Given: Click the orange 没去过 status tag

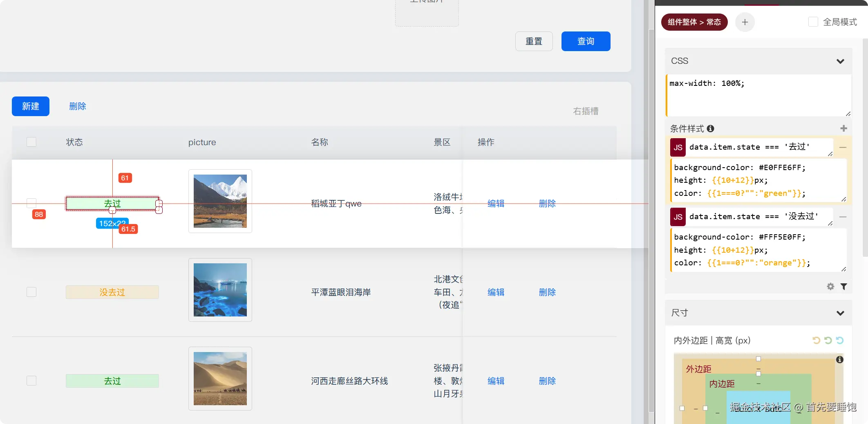Looking at the screenshot, I should (x=112, y=292).
